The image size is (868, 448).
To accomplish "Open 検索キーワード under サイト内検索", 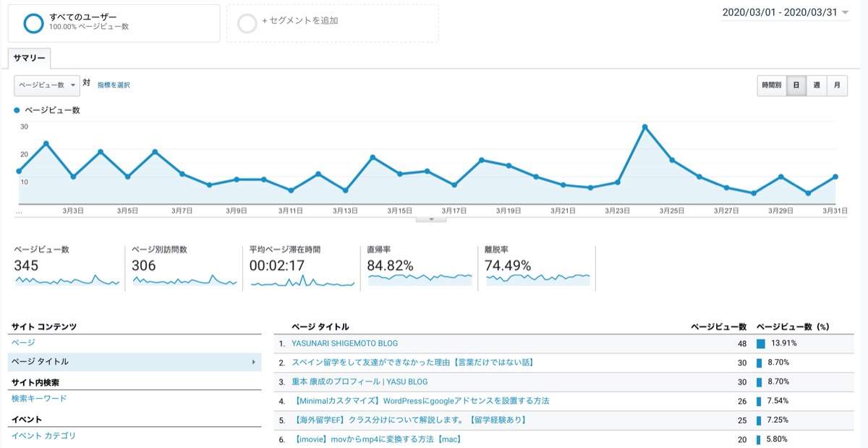I will click(x=39, y=399).
